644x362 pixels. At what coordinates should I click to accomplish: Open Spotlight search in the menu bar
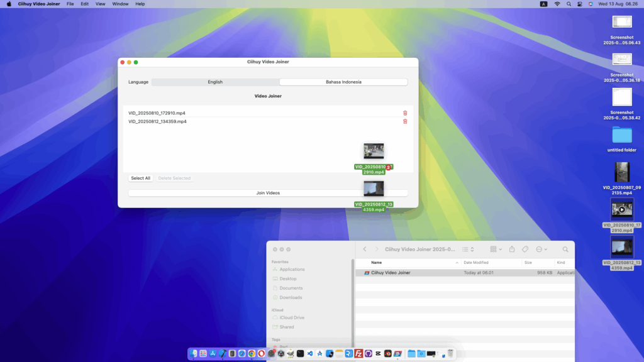569,4
